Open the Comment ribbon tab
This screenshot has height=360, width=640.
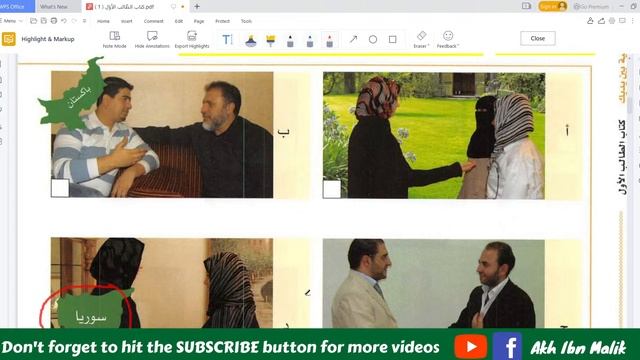pos(153,21)
